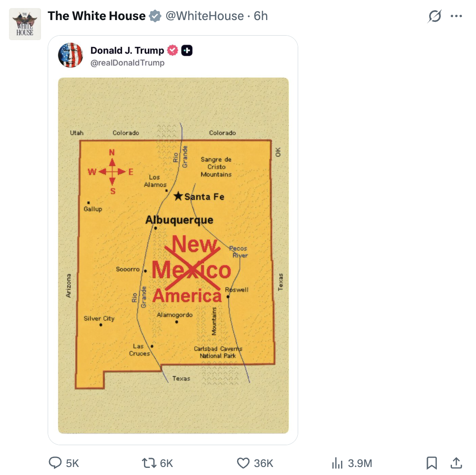Click the black plus badge icon
The height and width of the screenshot is (475, 476).
click(x=187, y=50)
